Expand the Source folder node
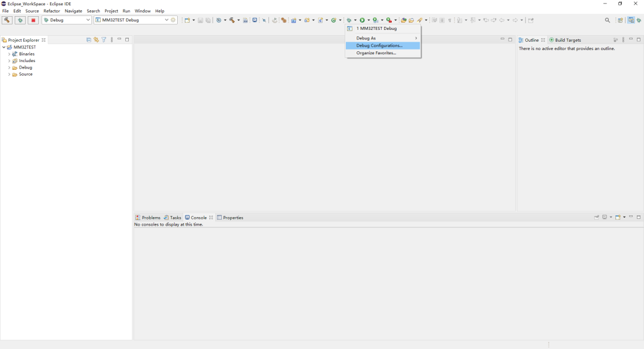Image resolution: width=644 pixels, height=349 pixels. point(9,75)
